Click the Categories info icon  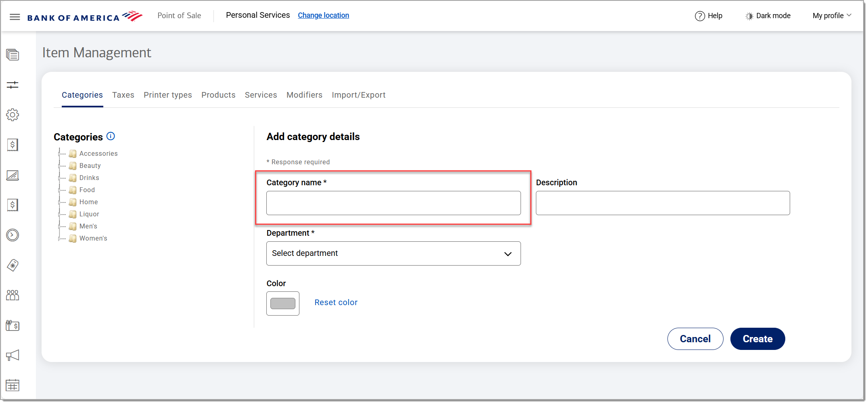tap(111, 136)
